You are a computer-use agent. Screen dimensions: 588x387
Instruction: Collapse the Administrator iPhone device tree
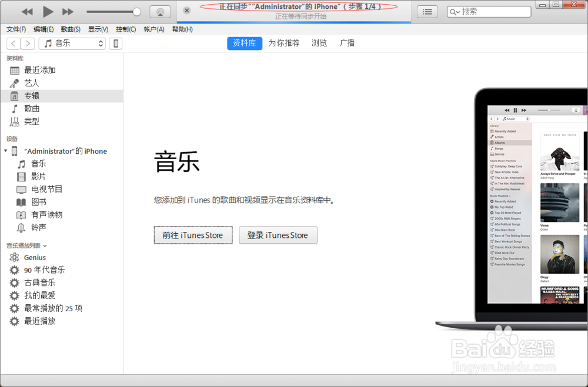pos(6,151)
